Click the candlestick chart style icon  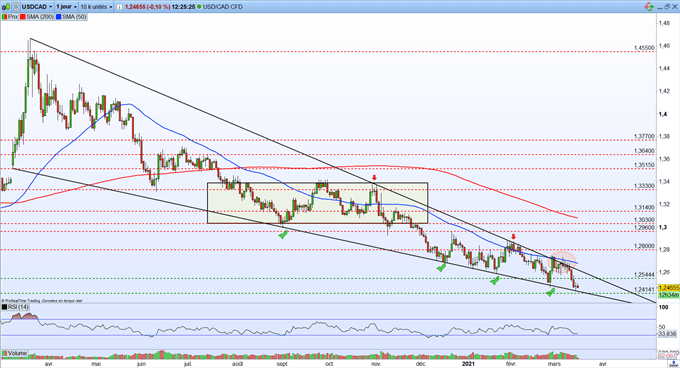tap(6, 7)
